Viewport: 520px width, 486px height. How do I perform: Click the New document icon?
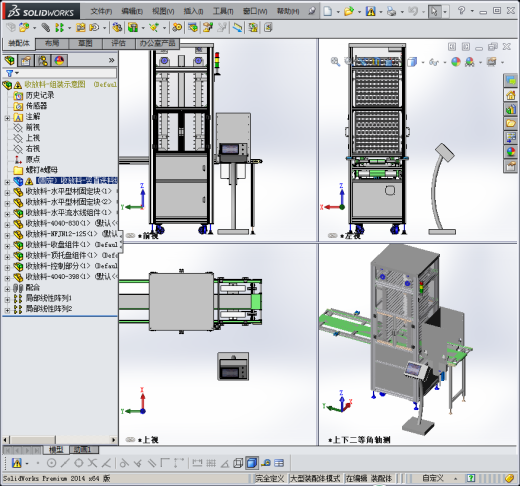point(328,12)
